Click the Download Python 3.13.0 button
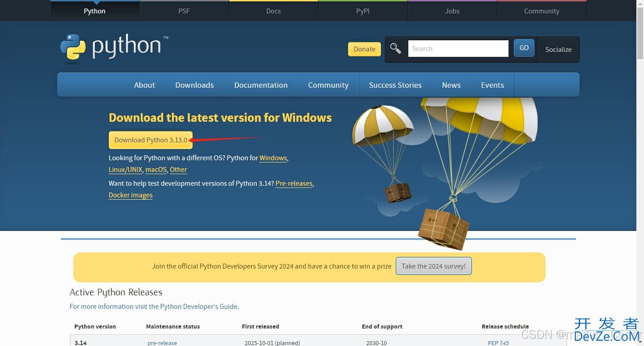The height and width of the screenshot is (346, 644). click(151, 140)
